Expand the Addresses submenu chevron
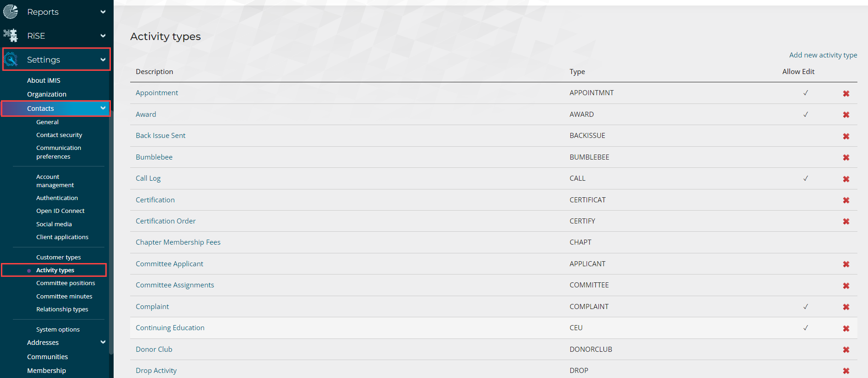Image resolution: width=868 pixels, height=378 pixels. [x=103, y=342]
